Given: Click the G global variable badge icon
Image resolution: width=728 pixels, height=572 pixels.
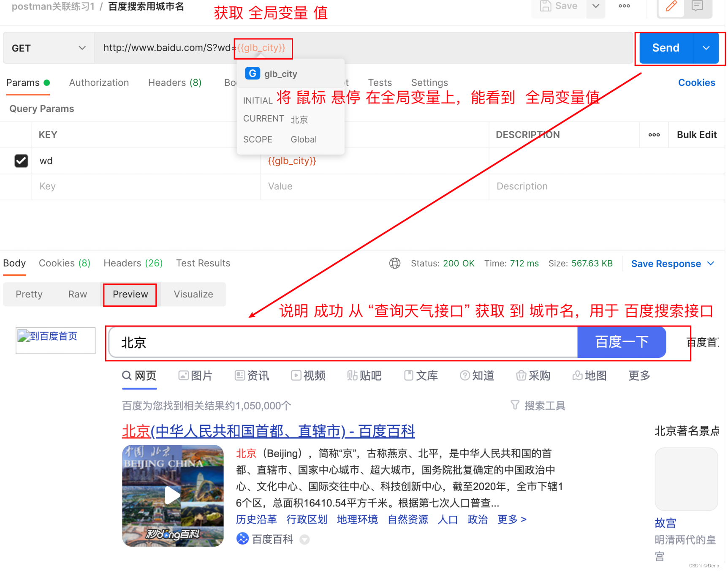Looking at the screenshot, I should (253, 74).
